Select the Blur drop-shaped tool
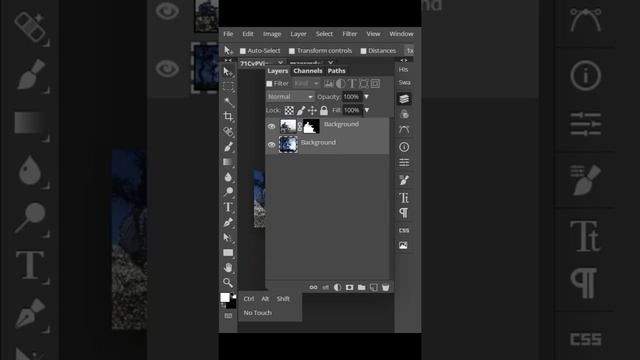This screenshot has height=360, width=640. (228, 177)
